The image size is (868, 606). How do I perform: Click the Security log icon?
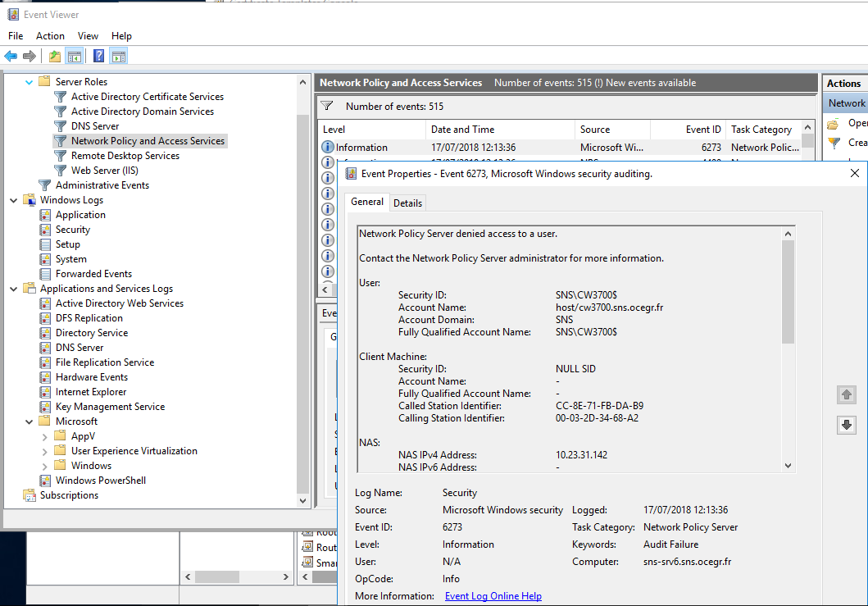45,230
